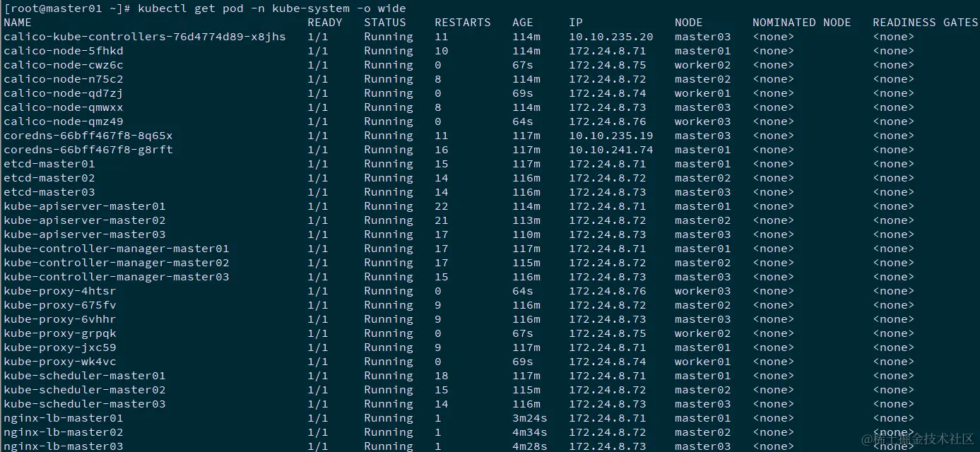Click READY 1/1 value of etcd-master02
The height and width of the screenshot is (452, 980).
pos(318,178)
